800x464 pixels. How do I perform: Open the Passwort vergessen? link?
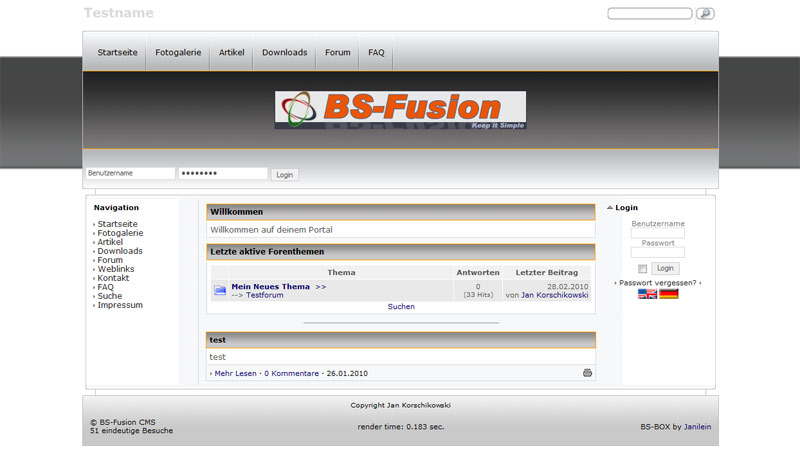657,283
